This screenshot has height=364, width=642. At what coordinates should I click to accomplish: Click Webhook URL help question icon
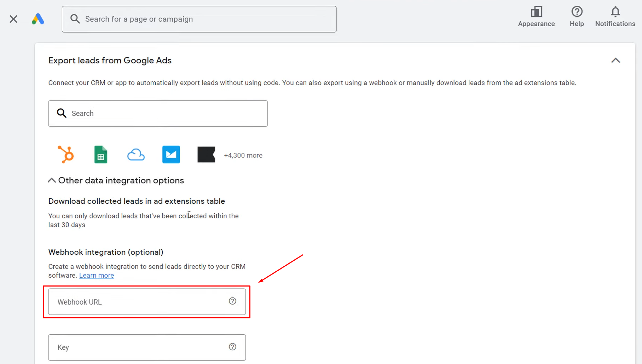click(x=232, y=301)
